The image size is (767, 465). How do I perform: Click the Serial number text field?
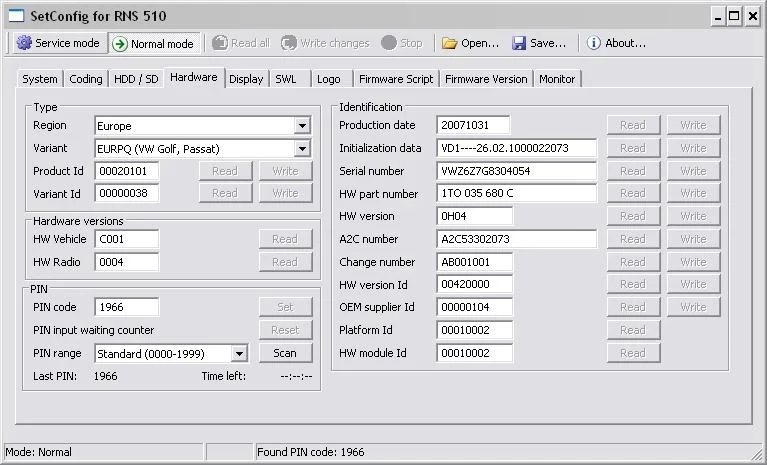tap(516, 171)
